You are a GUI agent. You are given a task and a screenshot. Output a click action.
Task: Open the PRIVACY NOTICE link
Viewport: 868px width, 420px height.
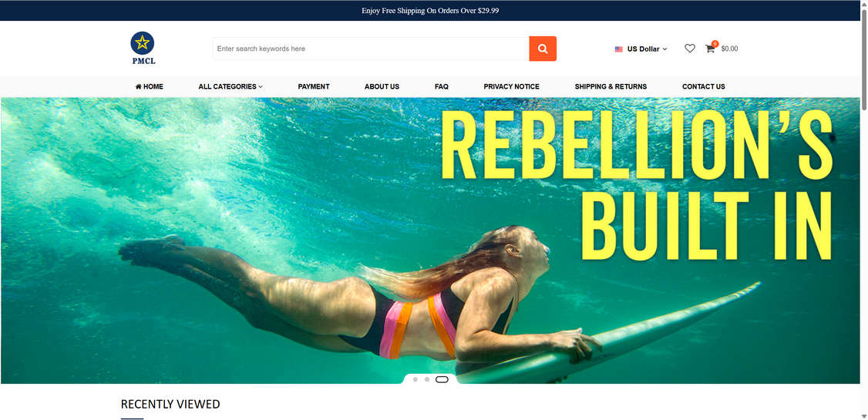(511, 87)
